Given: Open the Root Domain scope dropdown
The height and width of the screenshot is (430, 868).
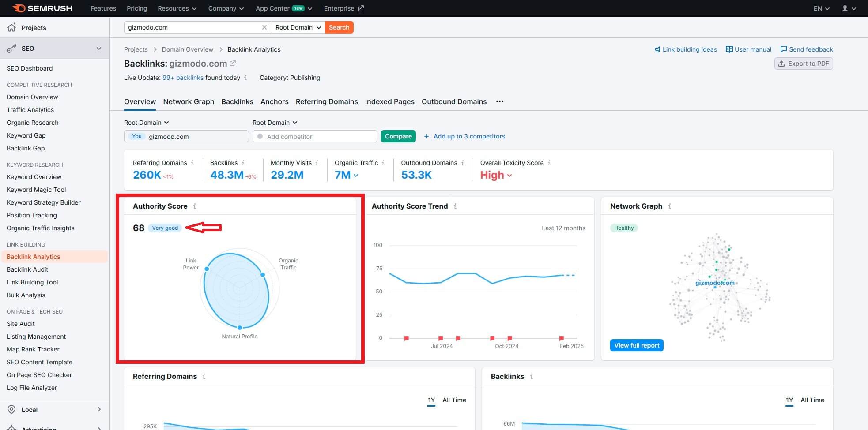Looking at the screenshot, I should (x=298, y=27).
